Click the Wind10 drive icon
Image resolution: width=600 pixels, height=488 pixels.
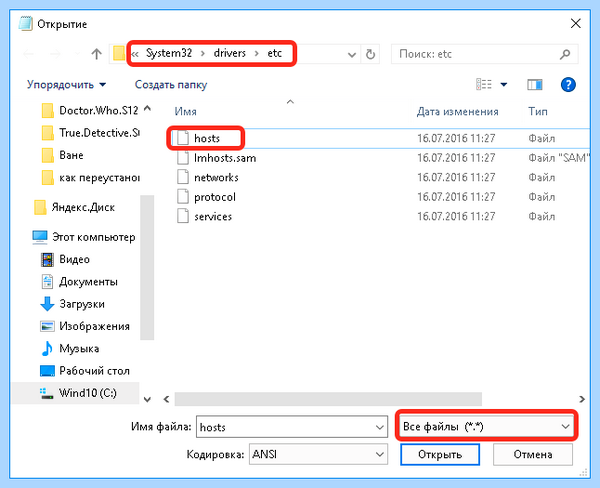click(x=47, y=393)
